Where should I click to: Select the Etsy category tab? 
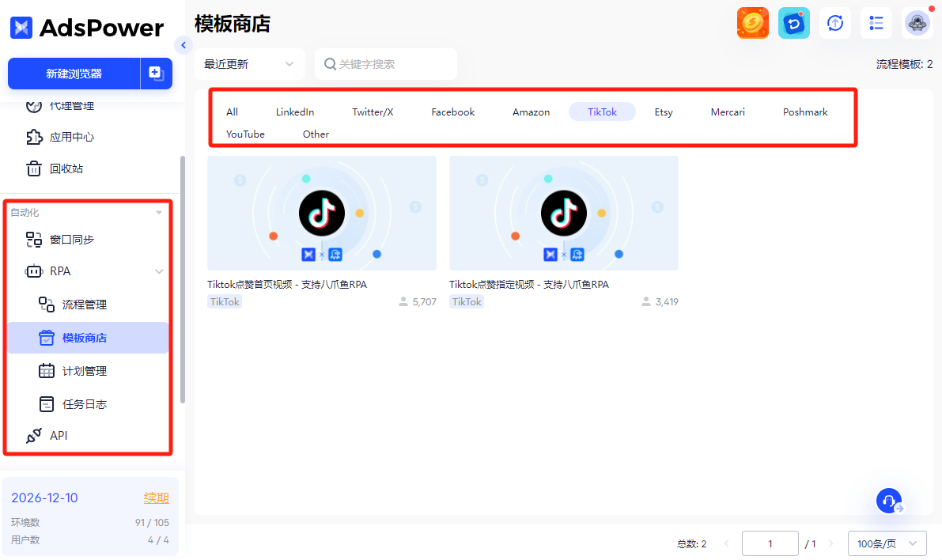(664, 112)
